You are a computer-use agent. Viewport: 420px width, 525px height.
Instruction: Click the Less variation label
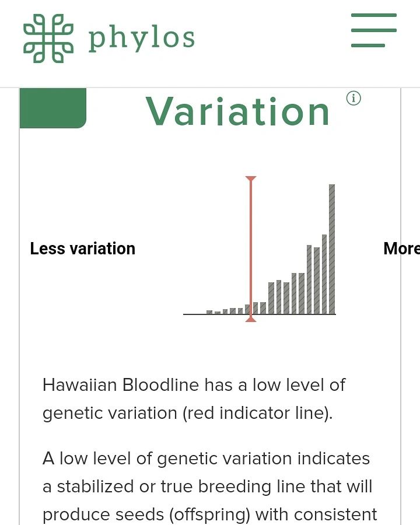[x=83, y=249]
